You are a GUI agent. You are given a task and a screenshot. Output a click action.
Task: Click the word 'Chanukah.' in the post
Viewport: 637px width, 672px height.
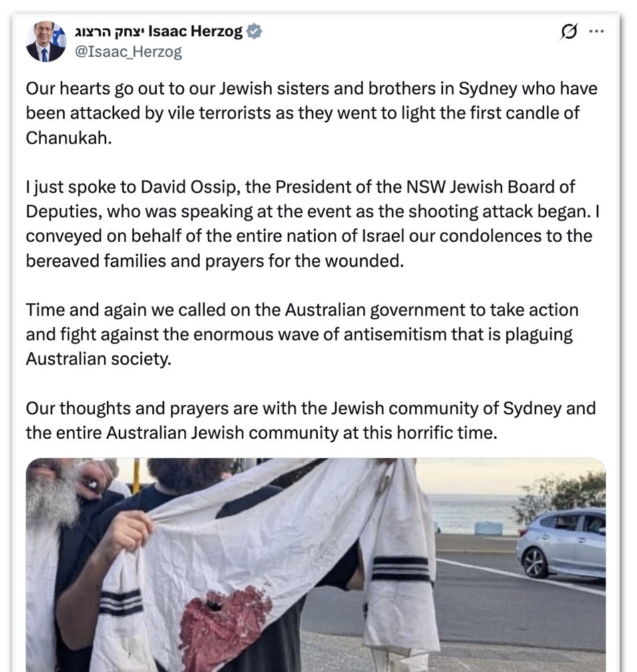pos(69,138)
